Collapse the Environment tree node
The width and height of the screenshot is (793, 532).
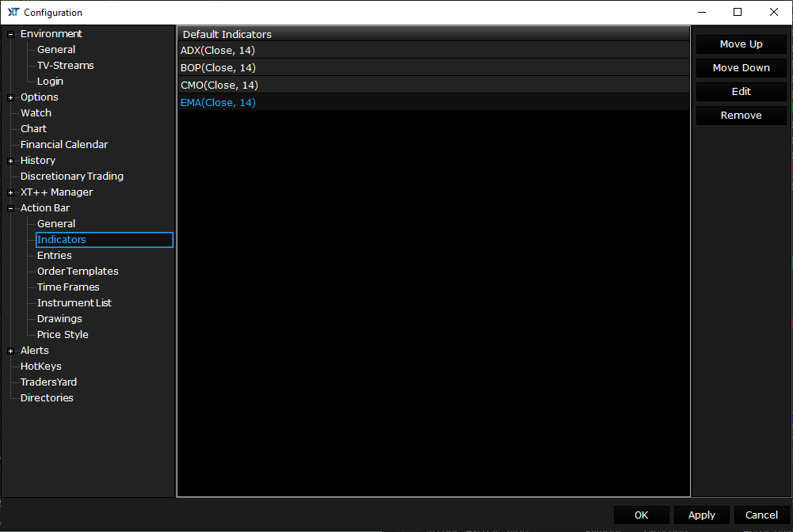click(10, 34)
